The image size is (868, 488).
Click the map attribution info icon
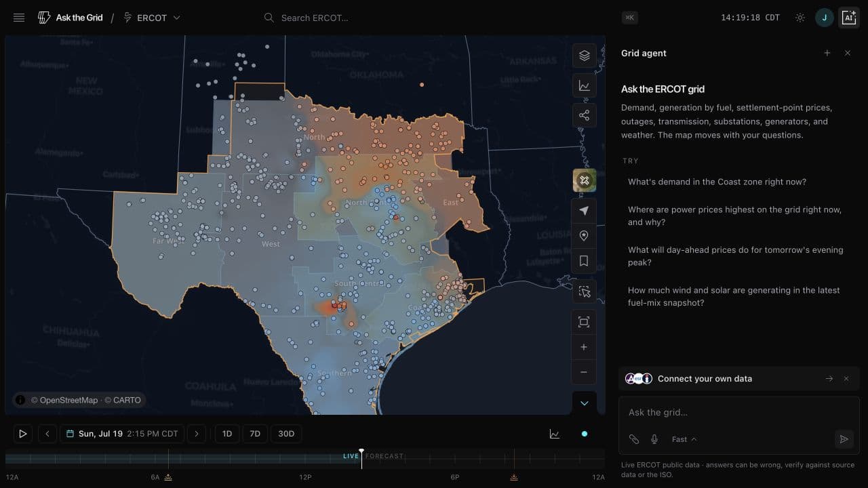[x=20, y=400]
